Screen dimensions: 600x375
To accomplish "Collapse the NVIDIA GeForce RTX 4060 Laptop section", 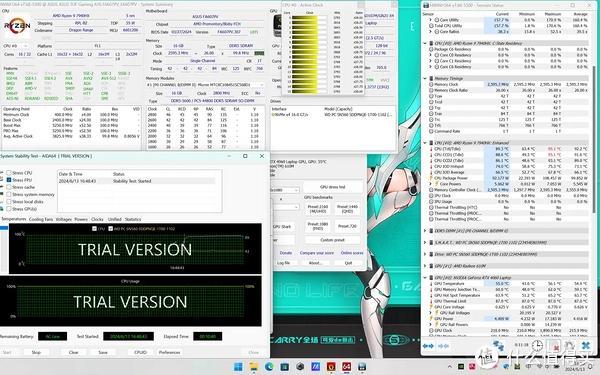I will [x=425, y=278].
